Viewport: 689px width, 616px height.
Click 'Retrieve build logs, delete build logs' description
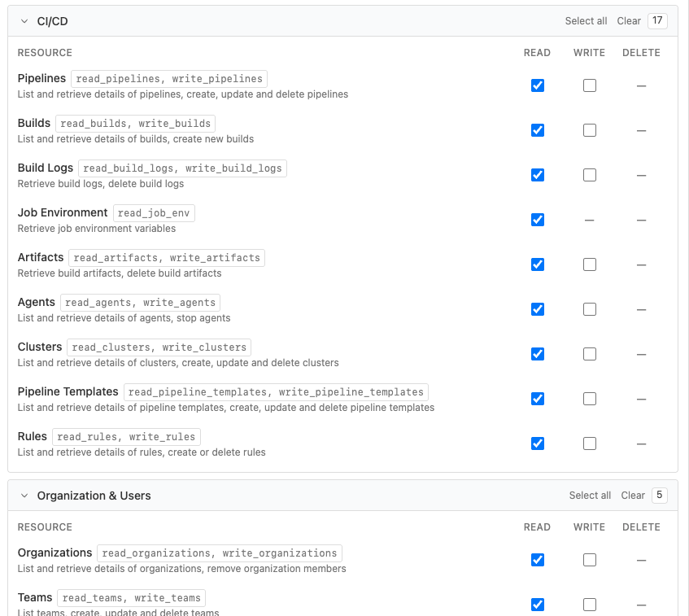(x=101, y=184)
